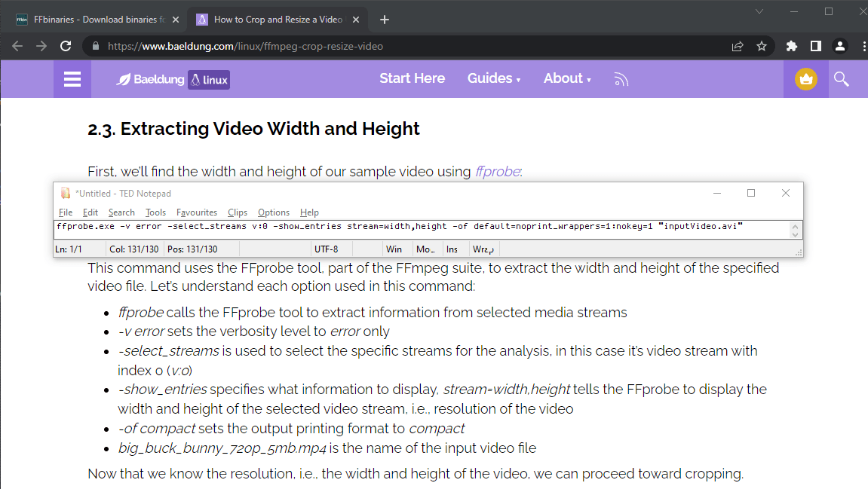The width and height of the screenshot is (868, 489).
Task: Expand the Guides dropdown menu
Action: coord(494,78)
